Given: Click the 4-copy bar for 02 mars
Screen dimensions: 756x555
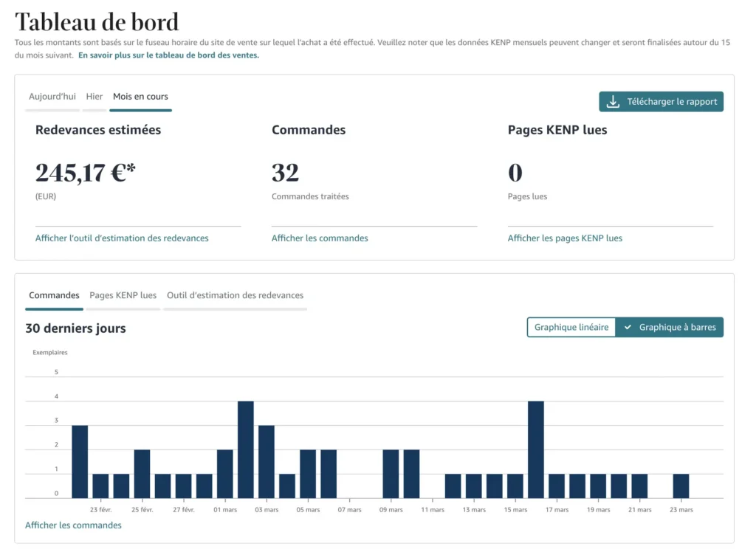Looking at the screenshot, I should [246, 450].
